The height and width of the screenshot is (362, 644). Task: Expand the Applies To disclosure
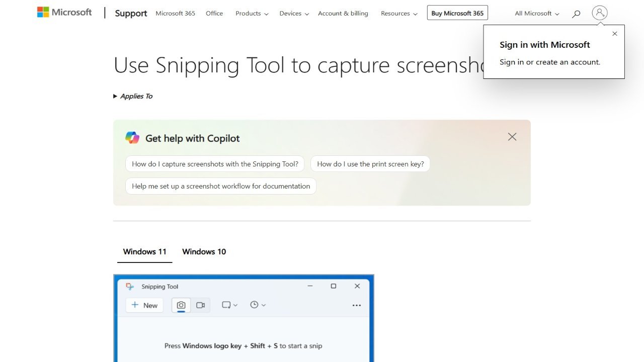(x=133, y=96)
